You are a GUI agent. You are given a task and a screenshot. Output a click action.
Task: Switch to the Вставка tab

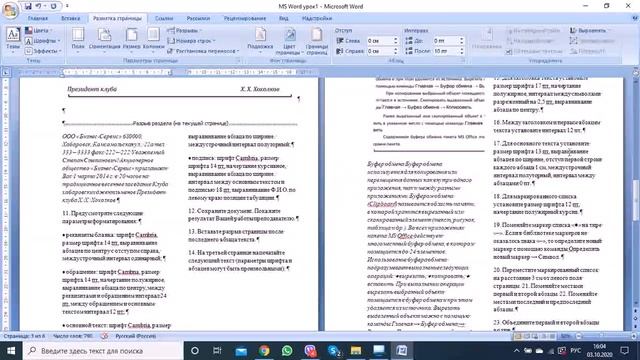pyautogui.click(x=70, y=18)
